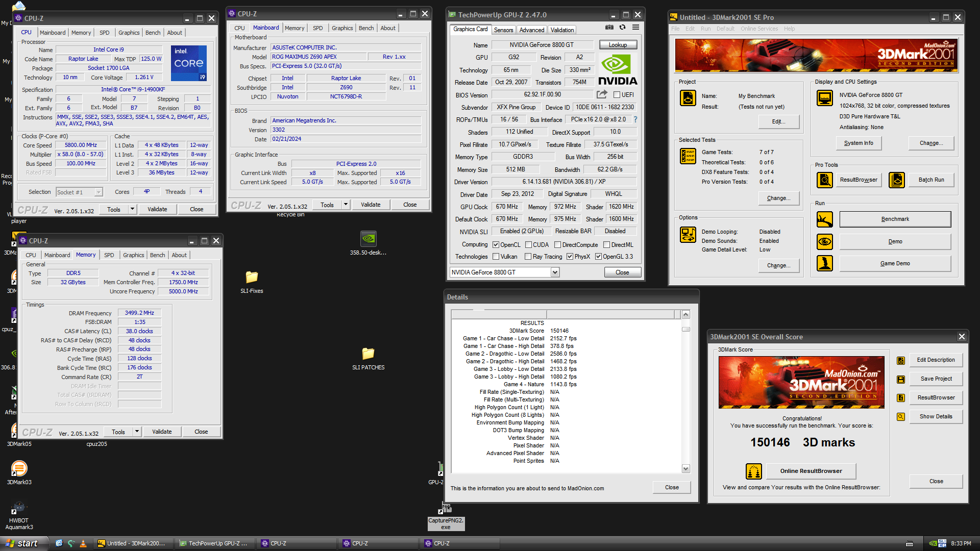Click the Save Project floppy icon
This screenshot has height=551, width=980.
(901, 380)
